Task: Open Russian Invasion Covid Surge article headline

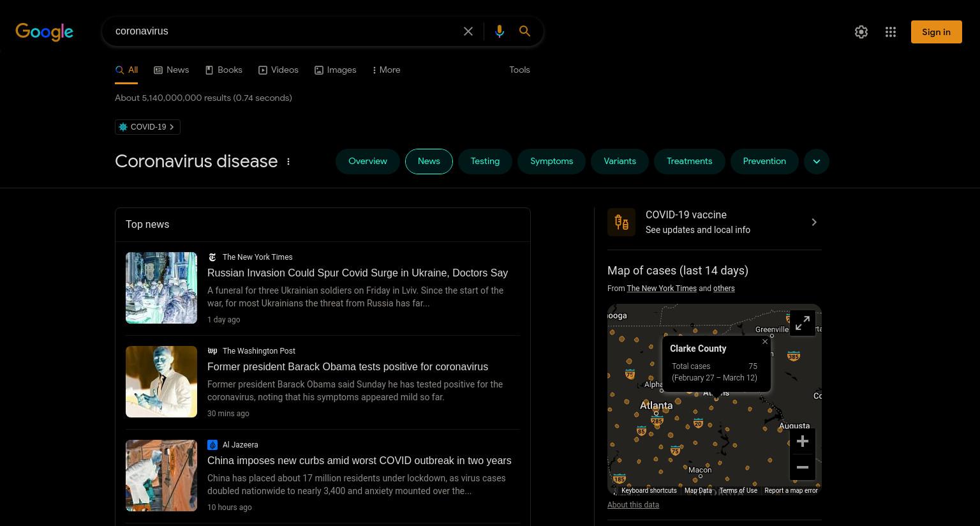Action: (357, 273)
